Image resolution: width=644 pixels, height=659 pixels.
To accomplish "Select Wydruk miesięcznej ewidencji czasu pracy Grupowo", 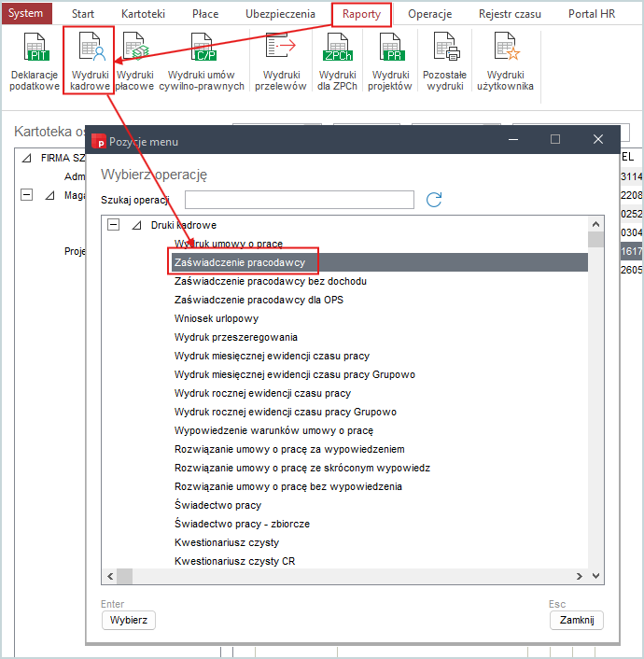I will [x=295, y=374].
